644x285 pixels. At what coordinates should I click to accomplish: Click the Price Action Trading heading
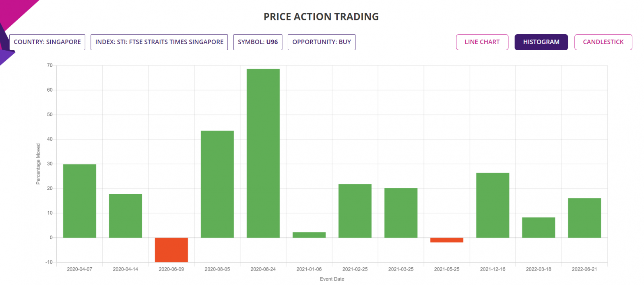321,17
